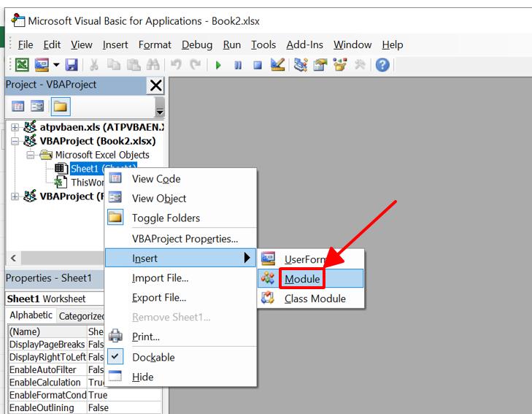The width and height of the screenshot is (532, 414).
Task: Open VBAProject Properties... from context menu
Action: point(180,239)
